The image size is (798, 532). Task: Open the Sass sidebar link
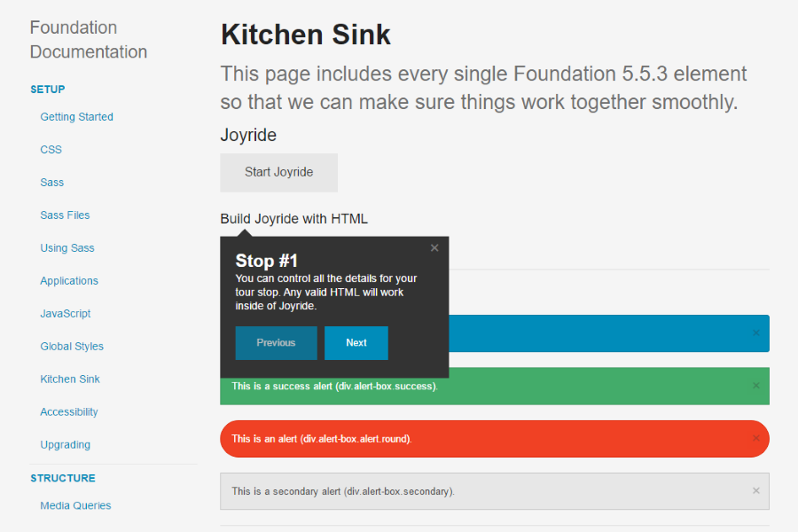pos(52,183)
